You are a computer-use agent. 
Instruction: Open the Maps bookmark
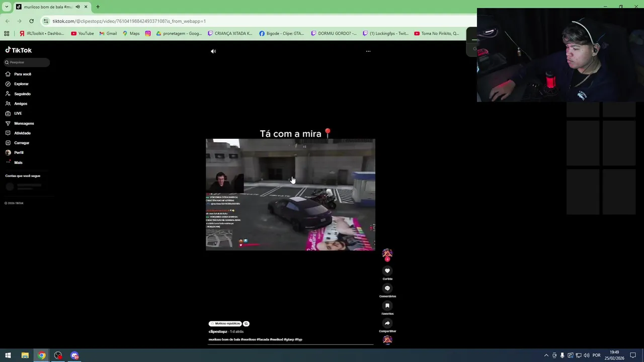pyautogui.click(x=131, y=34)
